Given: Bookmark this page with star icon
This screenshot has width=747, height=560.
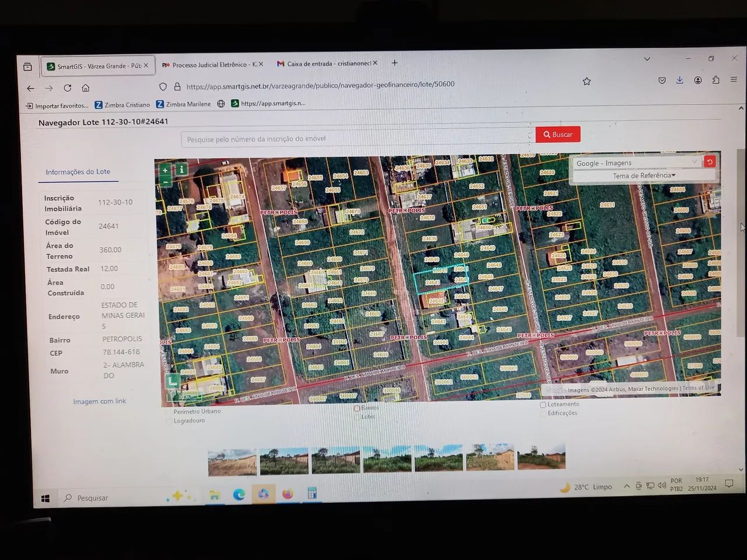Looking at the screenshot, I should click(587, 82).
